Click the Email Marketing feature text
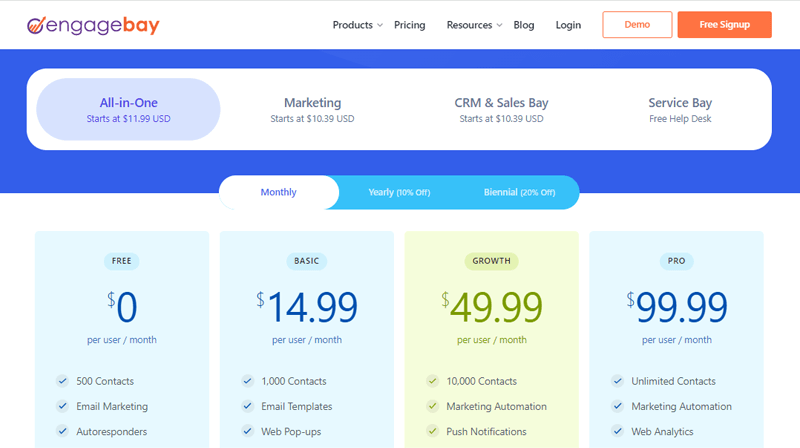This screenshot has height=448, width=800. [112, 406]
